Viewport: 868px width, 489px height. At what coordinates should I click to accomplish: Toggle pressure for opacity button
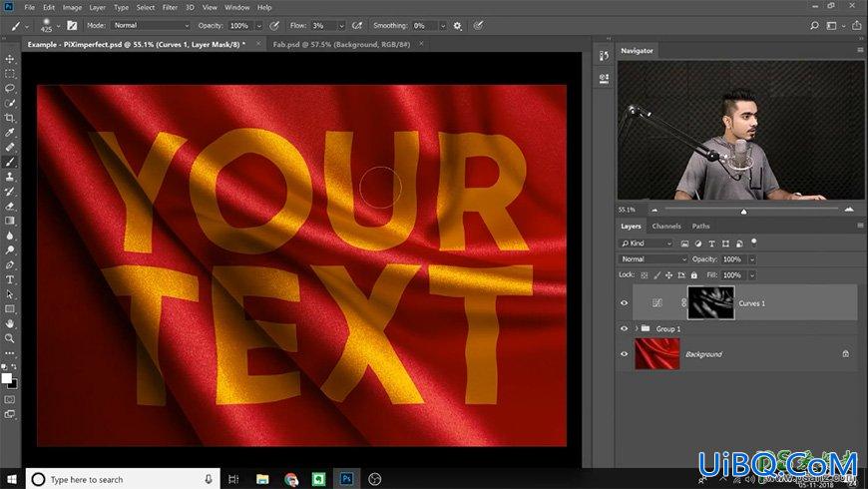coord(274,26)
